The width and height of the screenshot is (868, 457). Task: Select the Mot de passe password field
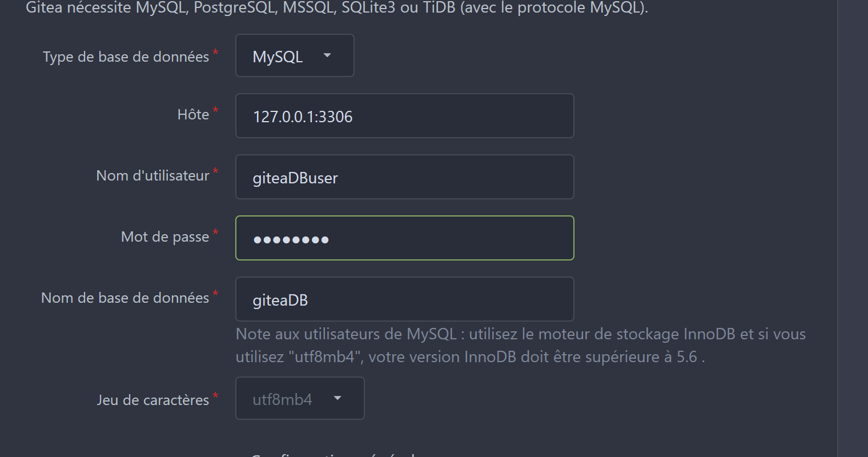tap(404, 238)
